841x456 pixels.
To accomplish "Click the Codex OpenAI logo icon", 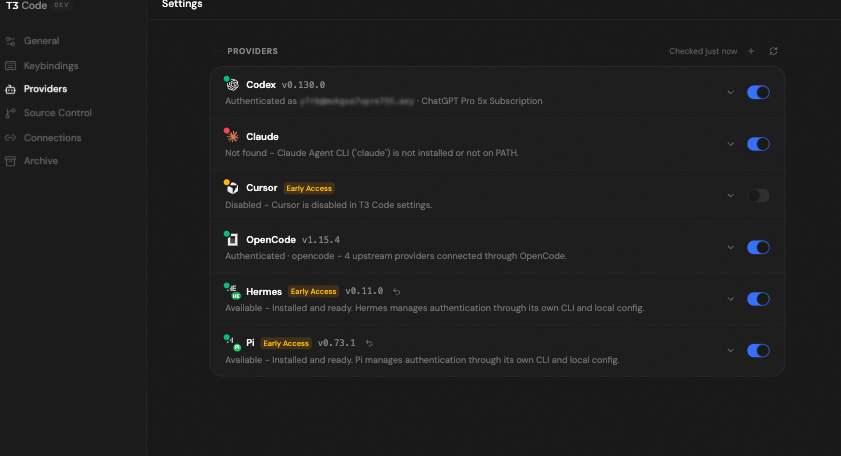I will click(232, 85).
